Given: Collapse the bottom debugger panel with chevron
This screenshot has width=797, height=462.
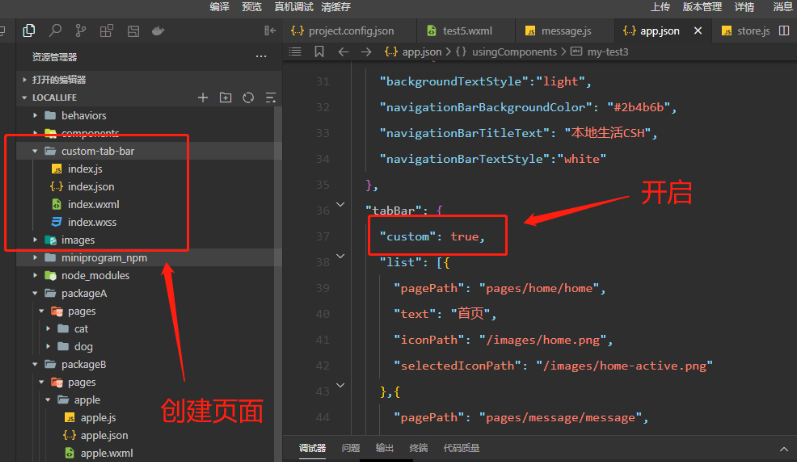Looking at the screenshot, I should (784, 449).
